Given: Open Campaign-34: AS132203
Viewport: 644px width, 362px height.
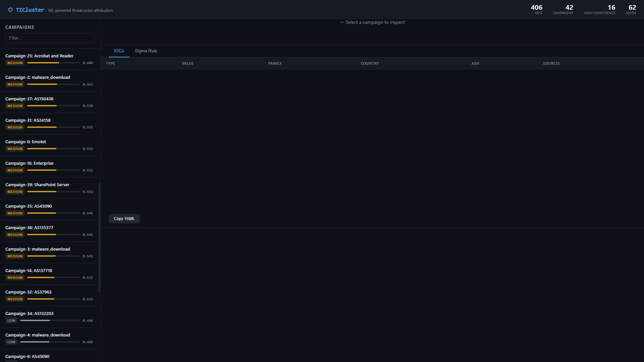Looking at the screenshot, I should pyautogui.click(x=49, y=317).
